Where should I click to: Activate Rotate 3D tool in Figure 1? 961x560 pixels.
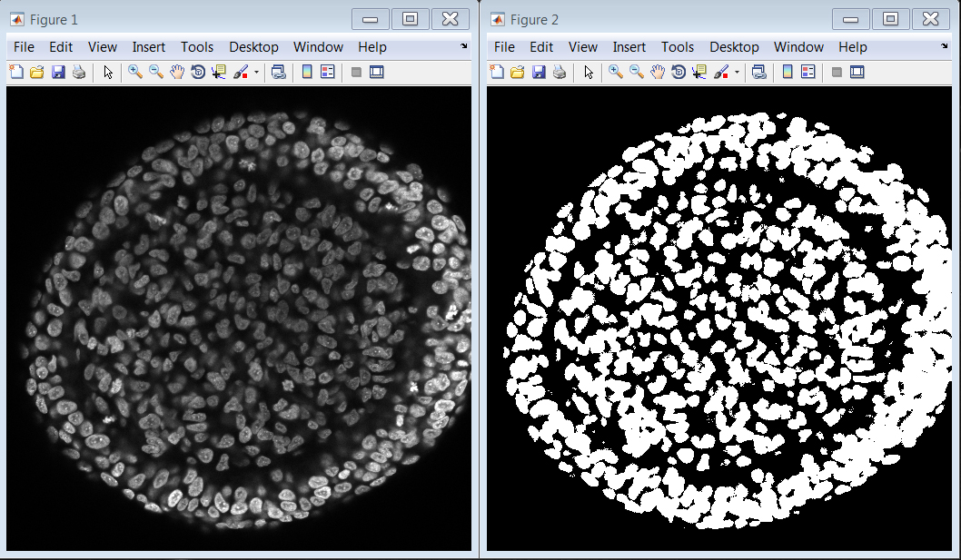coord(197,73)
